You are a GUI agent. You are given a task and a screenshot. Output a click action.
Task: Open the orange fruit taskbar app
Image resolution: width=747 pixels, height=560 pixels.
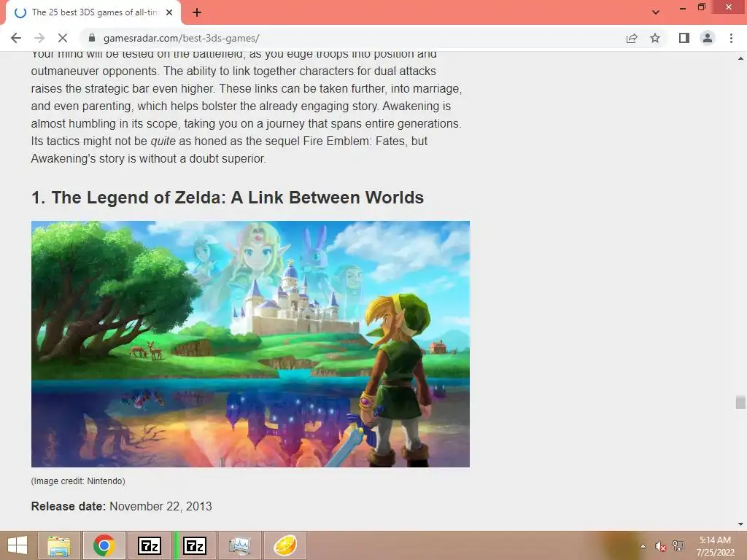[x=285, y=545]
